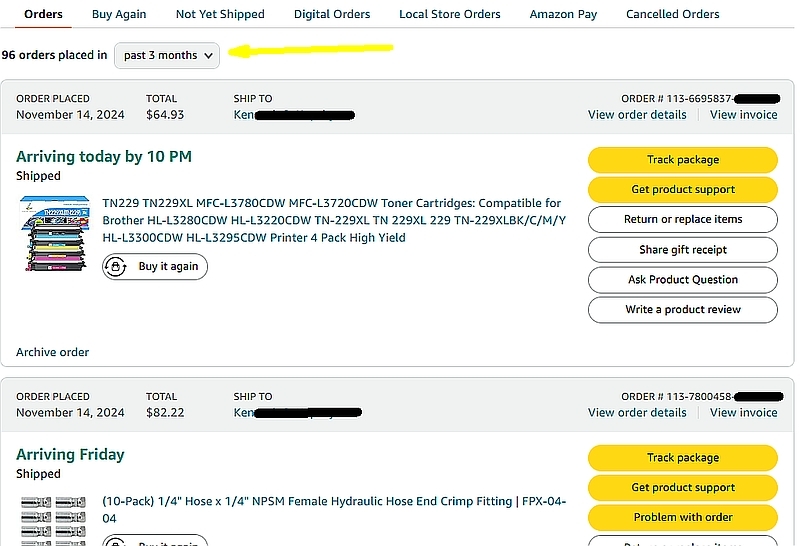Click the Ken ship-to name on $64.93 order
Viewport: 800px width, 546px height.
pos(244,115)
